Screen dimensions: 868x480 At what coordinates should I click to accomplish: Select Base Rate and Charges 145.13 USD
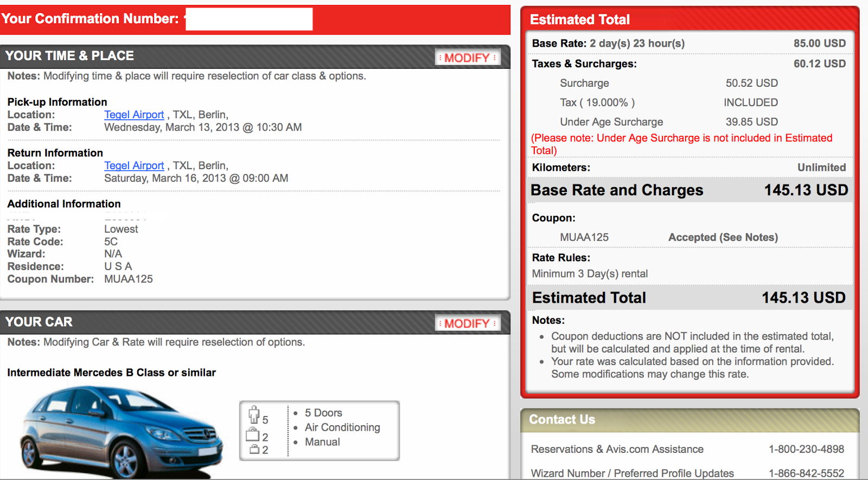(806, 190)
